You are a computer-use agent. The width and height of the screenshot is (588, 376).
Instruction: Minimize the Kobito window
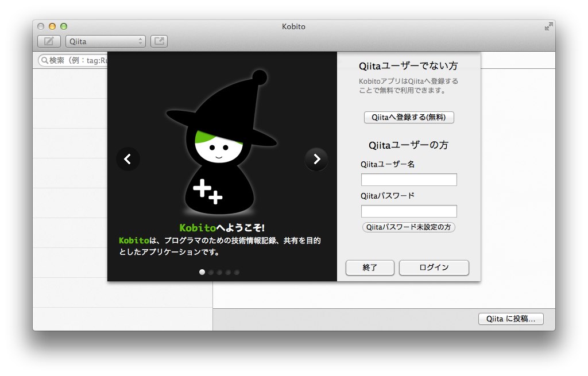[52, 26]
